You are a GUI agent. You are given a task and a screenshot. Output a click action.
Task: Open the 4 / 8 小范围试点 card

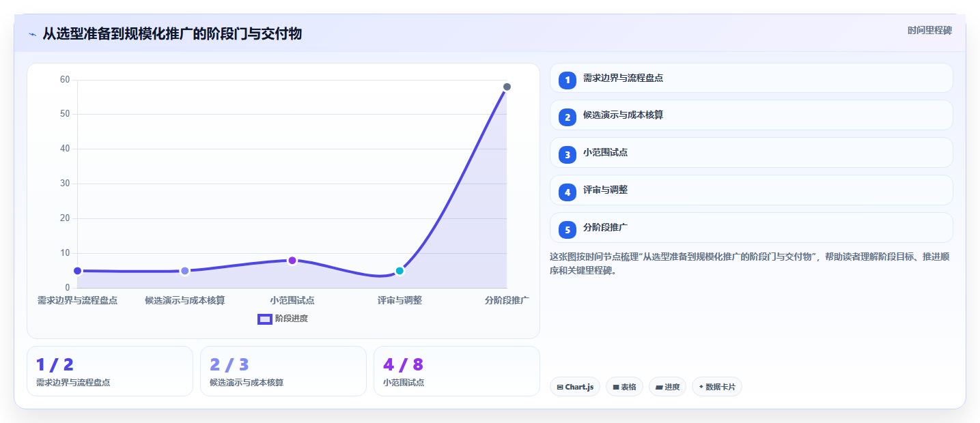click(x=457, y=371)
